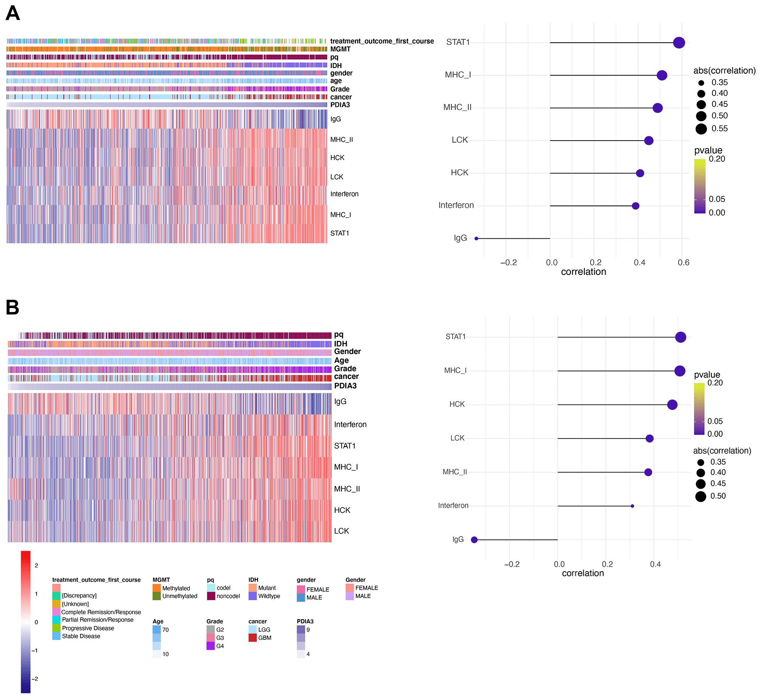Click the STAT1 lollipop dot in panel A
Screen dimensions: 762x700
[x=679, y=43]
